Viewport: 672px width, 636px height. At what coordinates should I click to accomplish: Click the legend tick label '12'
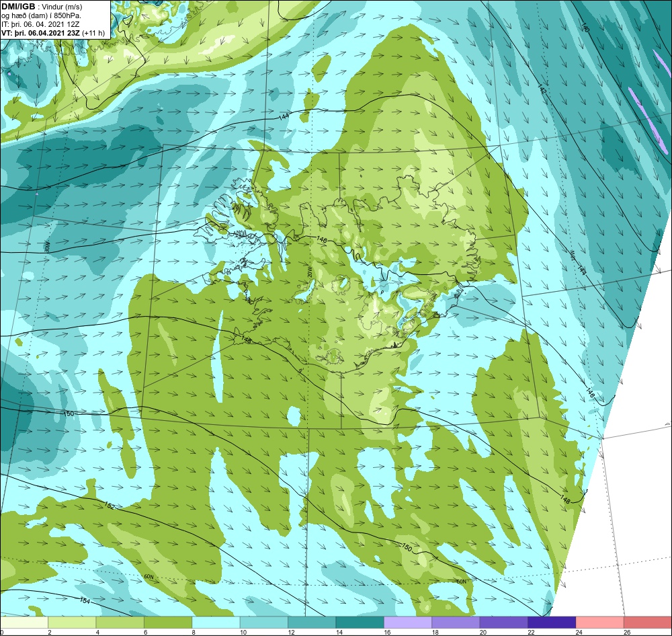coord(292,632)
